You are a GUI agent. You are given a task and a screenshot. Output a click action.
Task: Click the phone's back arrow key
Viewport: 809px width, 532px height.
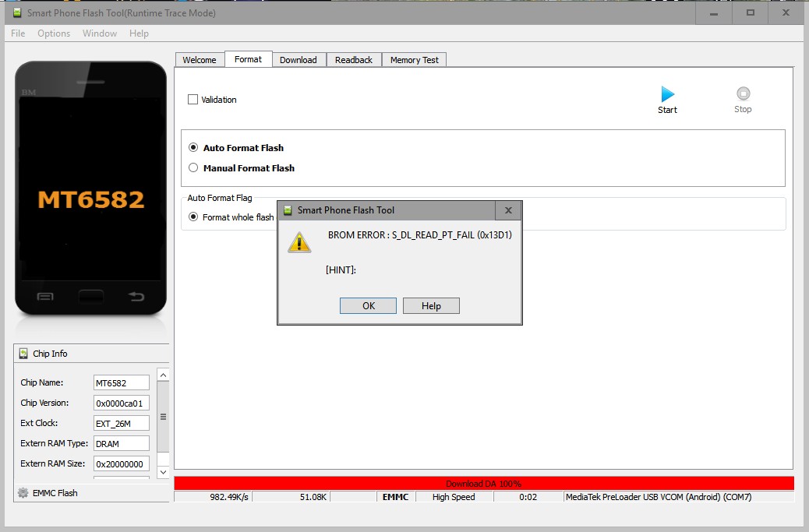(x=136, y=296)
